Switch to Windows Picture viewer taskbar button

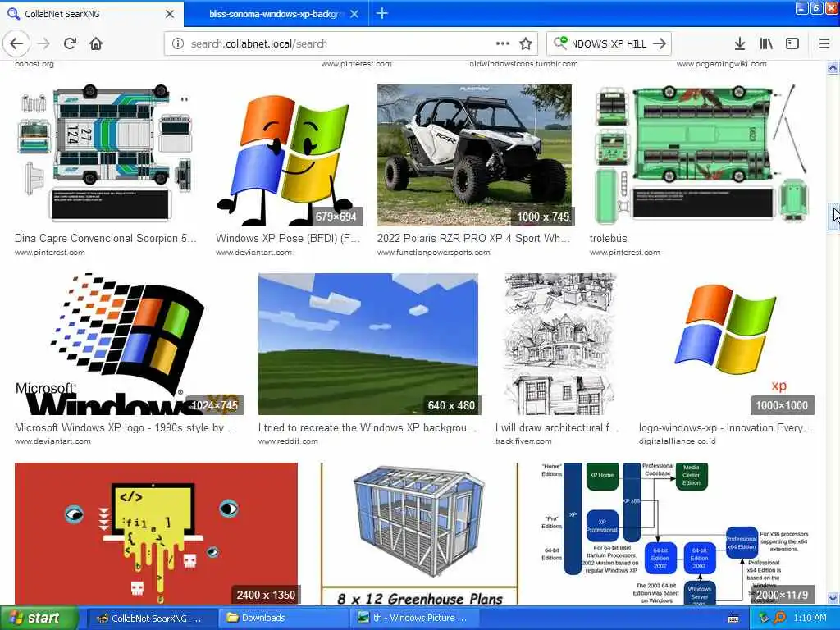415,619
